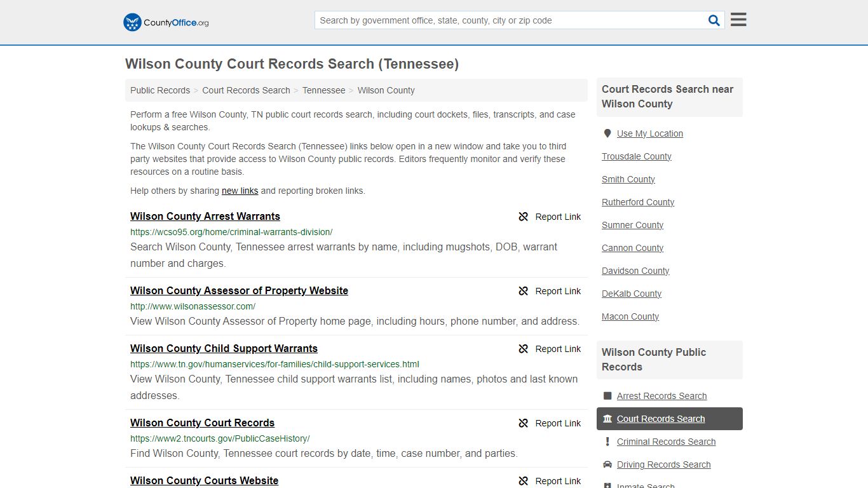The image size is (868, 488).
Task: Open wilsonassessor.com URL
Action: pyautogui.click(x=193, y=306)
